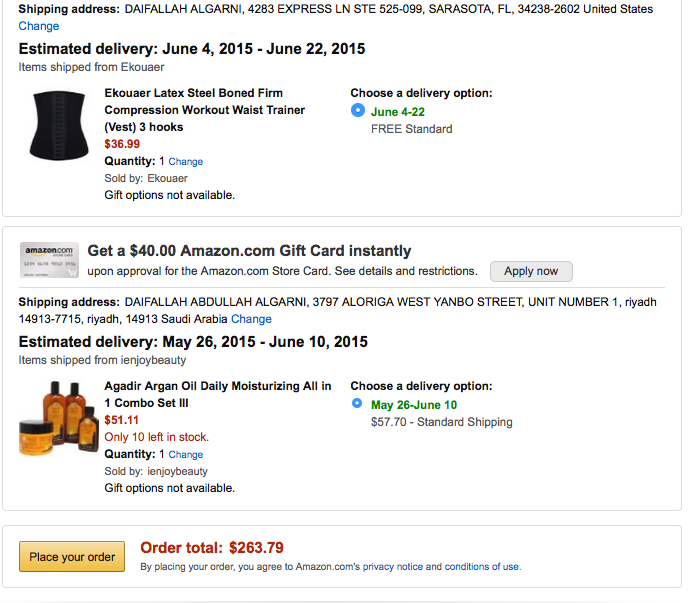
Task: Click the $40.00 Gift Card offer heading
Action: pyautogui.click(x=249, y=251)
